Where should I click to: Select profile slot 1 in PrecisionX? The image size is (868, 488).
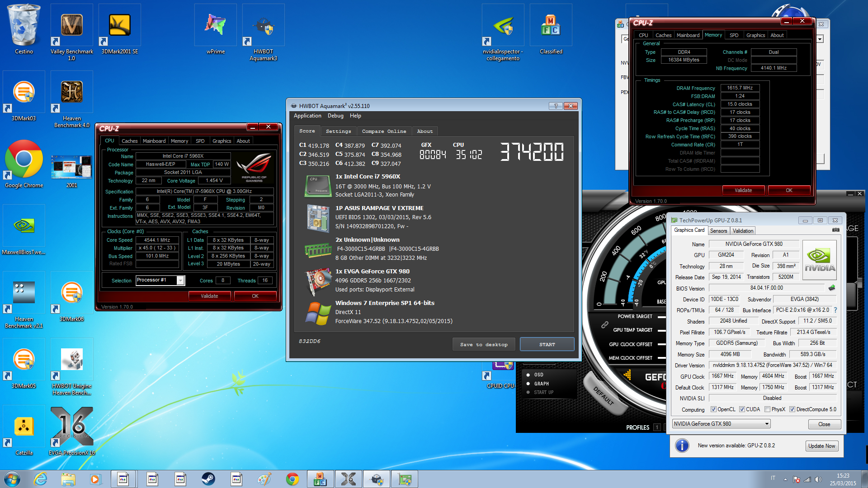[657, 427]
